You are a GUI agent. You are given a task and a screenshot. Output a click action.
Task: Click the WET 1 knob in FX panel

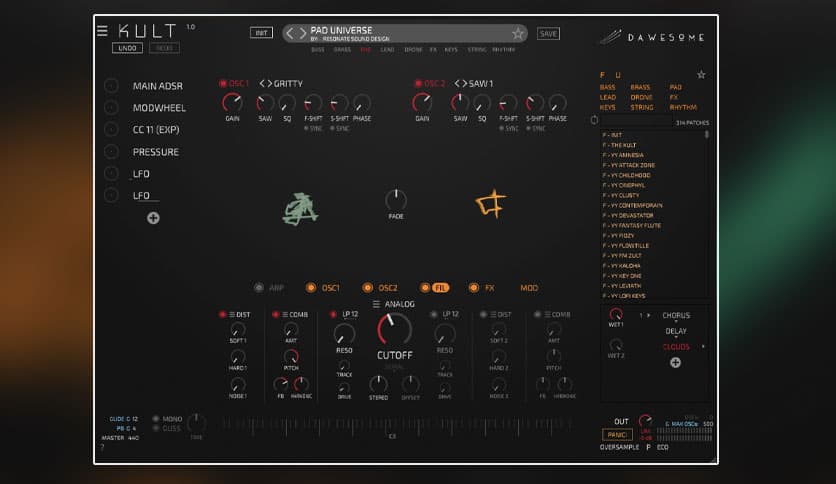click(x=616, y=314)
